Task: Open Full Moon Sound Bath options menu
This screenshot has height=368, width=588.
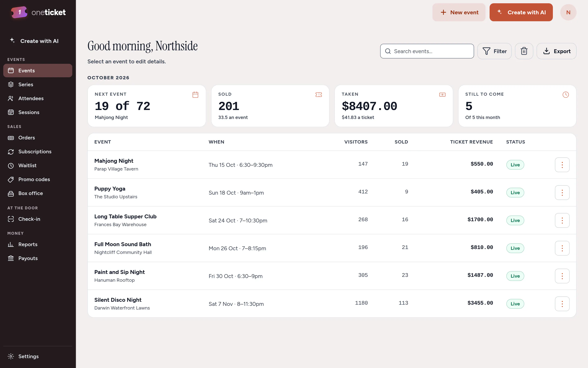Action: pyautogui.click(x=562, y=248)
